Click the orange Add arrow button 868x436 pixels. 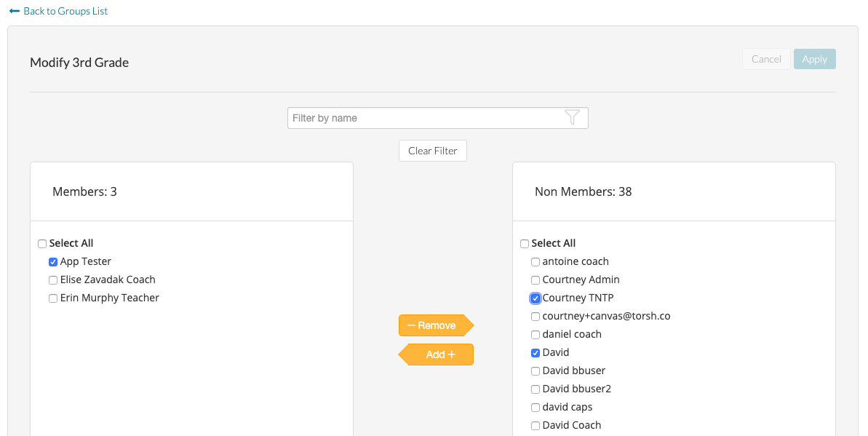click(437, 354)
